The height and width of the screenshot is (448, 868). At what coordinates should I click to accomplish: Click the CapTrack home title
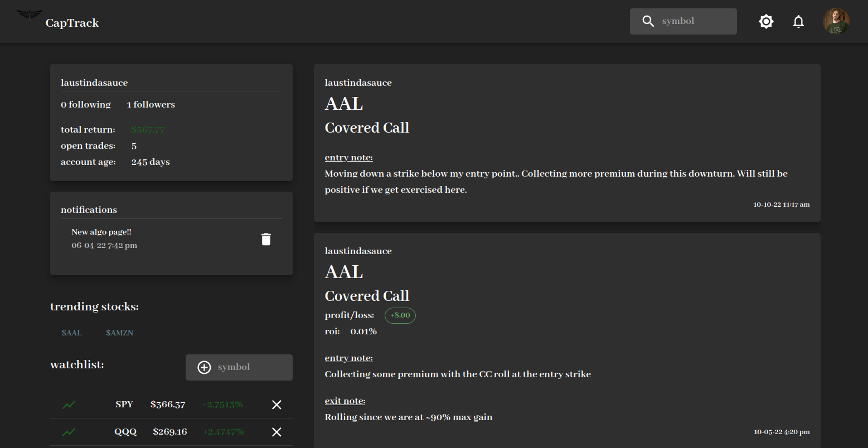click(72, 23)
